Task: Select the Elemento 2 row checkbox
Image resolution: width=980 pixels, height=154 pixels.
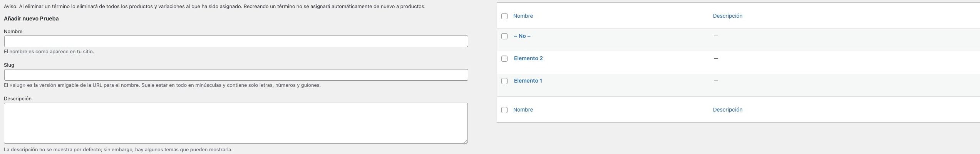Action: (504, 59)
